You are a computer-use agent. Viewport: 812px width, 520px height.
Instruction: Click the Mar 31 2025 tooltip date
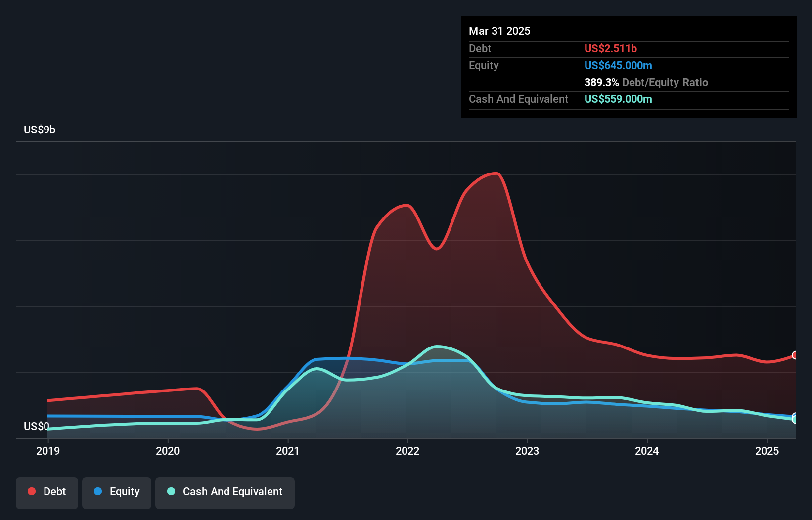499,31
